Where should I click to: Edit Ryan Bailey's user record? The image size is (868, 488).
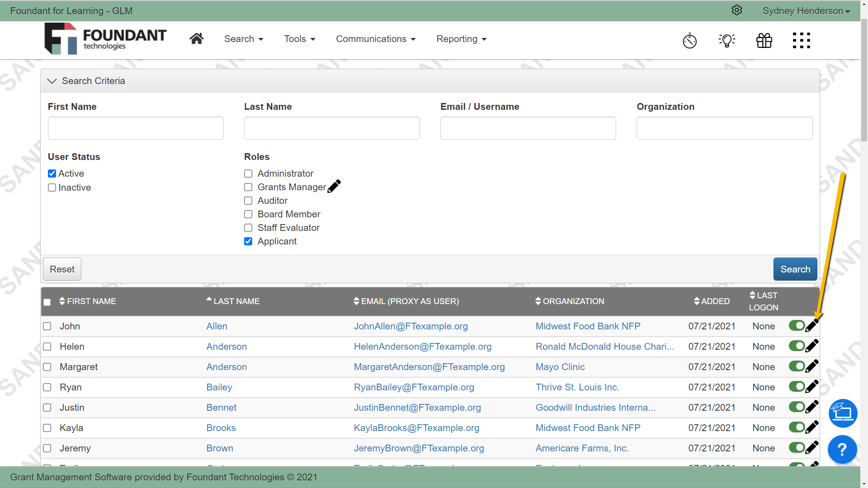(x=812, y=386)
